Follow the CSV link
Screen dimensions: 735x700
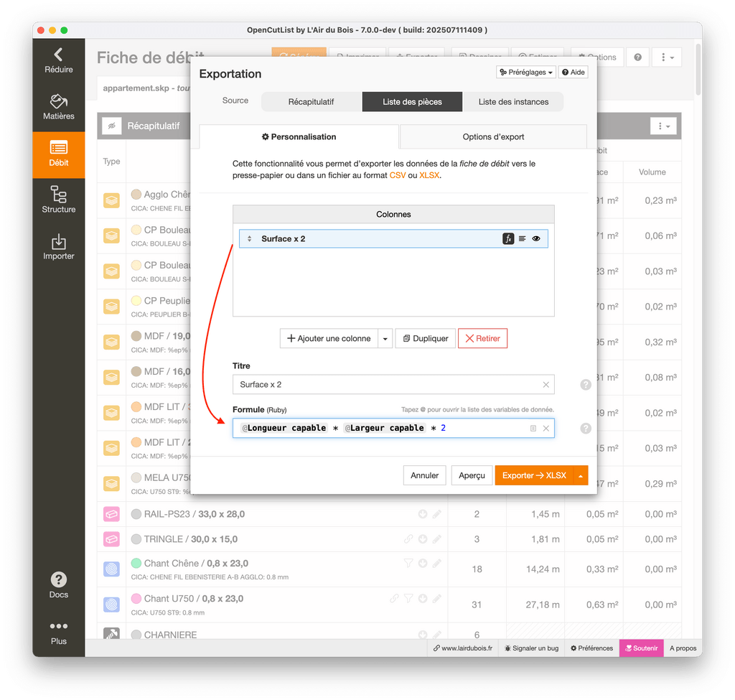[x=398, y=175]
